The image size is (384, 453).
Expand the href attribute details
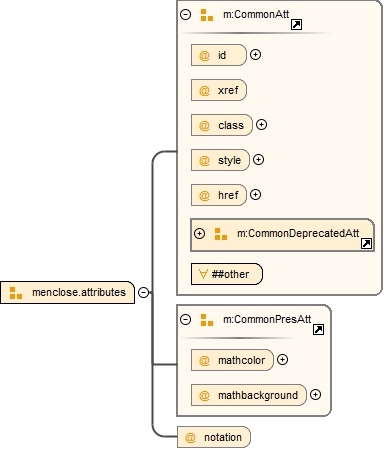(255, 194)
